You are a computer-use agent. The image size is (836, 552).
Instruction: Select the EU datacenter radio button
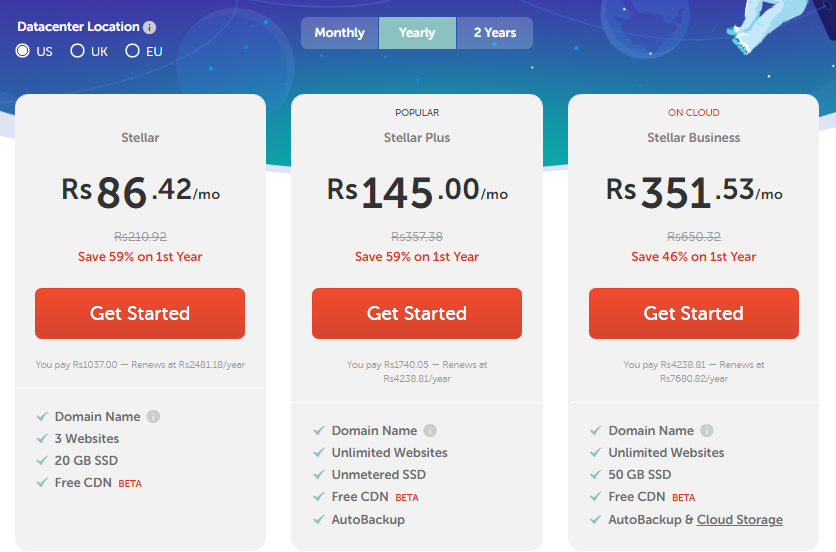[x=132, y=51]
